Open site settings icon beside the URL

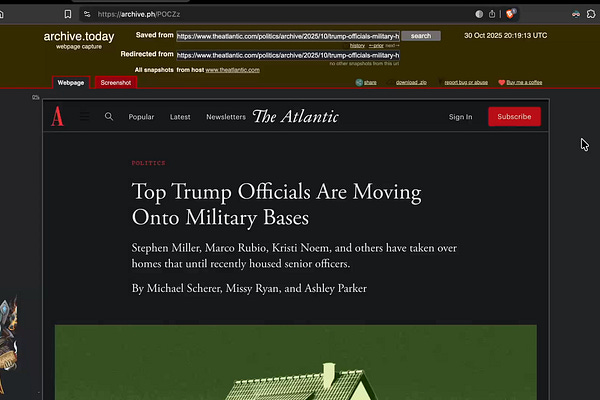pos(87,14)
